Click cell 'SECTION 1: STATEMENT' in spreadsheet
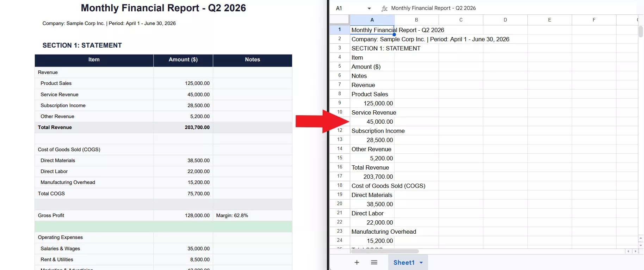Image resolution: width=644 pixels, height=270 pixels. tap(372, 48)
